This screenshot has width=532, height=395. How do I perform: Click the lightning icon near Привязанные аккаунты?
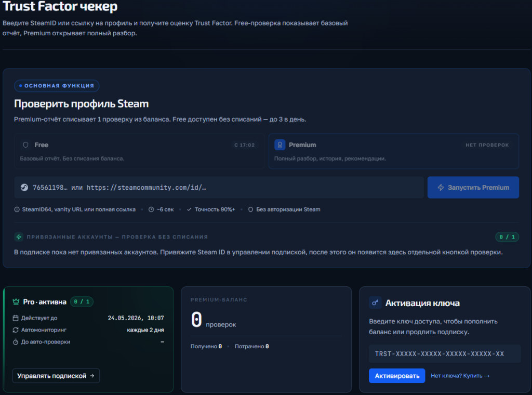tap(19, 237)
